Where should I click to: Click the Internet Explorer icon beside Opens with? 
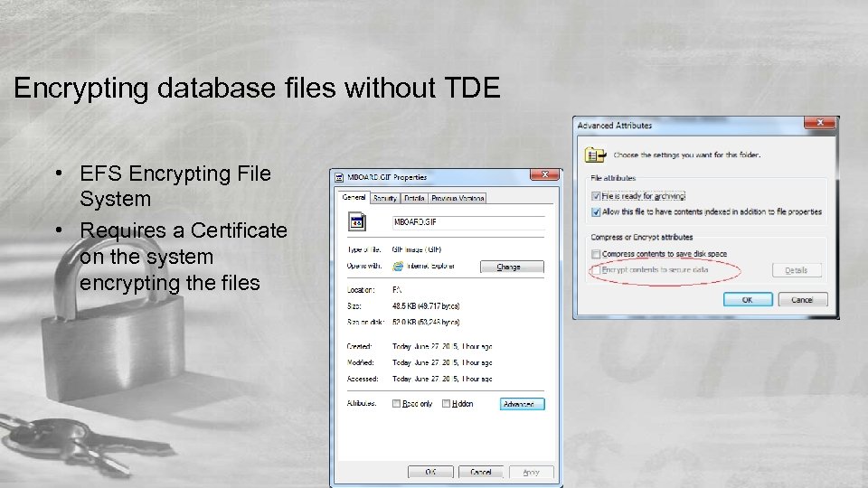tap(398, 266)
